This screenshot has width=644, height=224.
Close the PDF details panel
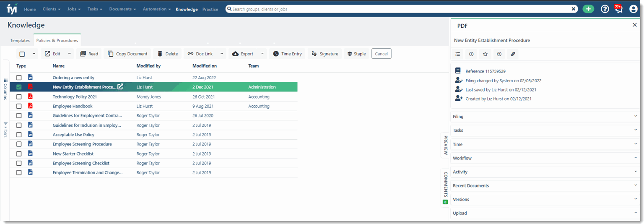click(x=634, y=25)
